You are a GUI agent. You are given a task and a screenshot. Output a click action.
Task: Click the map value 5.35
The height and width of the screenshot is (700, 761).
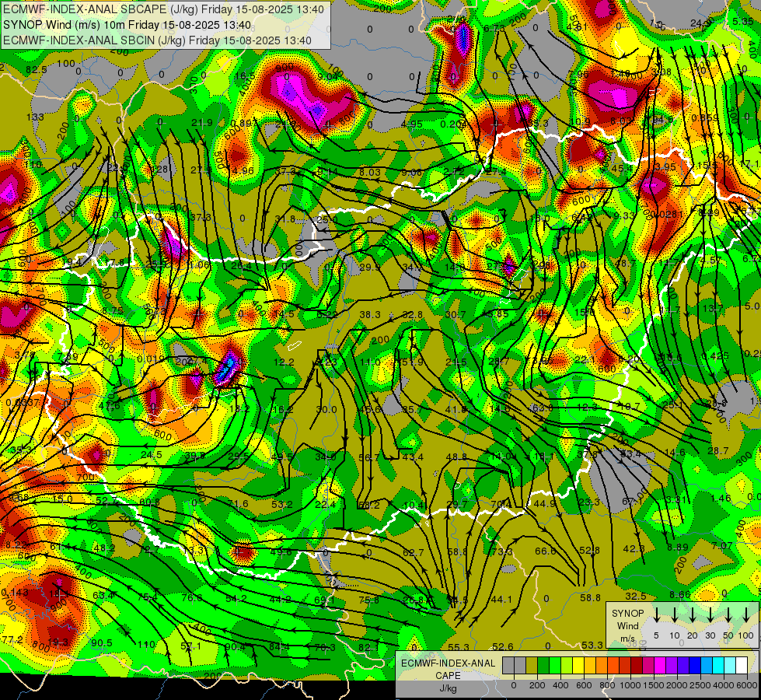click(x=743, y=21)
